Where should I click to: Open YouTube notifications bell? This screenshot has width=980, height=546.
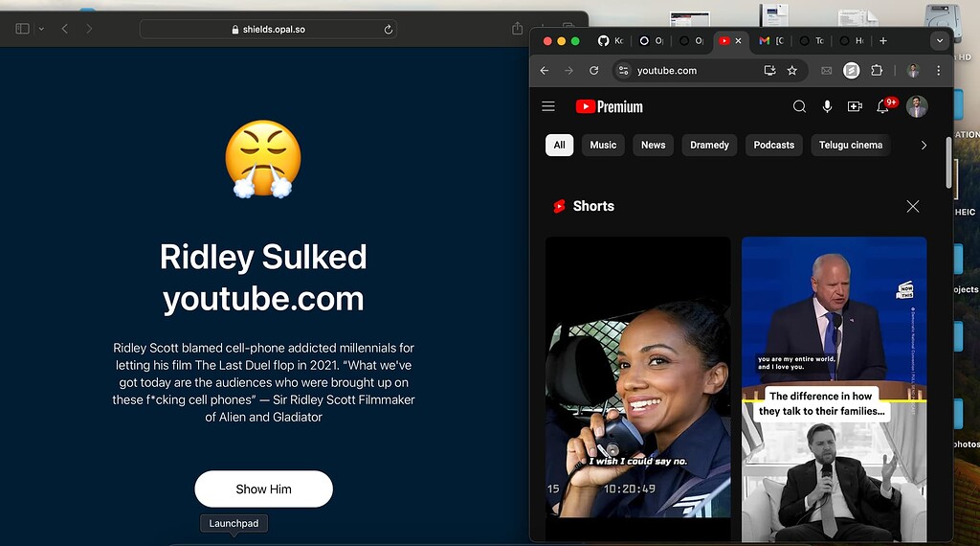click(883, 106)
